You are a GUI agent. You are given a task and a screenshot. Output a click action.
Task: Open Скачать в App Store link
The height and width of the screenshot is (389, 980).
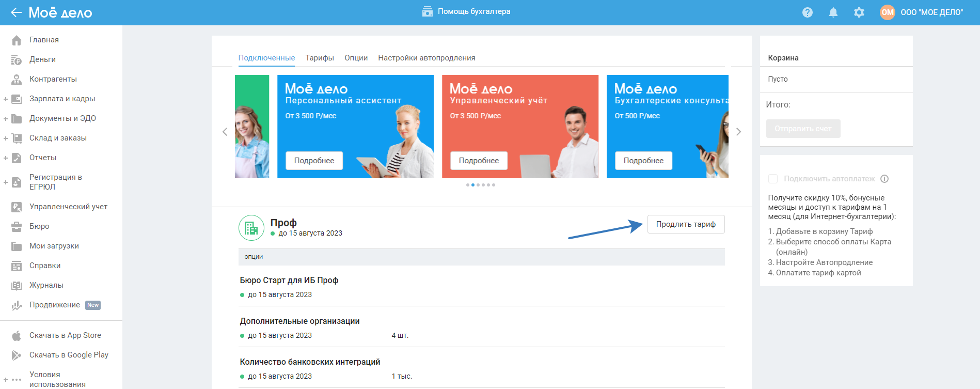tap(65, 335)
